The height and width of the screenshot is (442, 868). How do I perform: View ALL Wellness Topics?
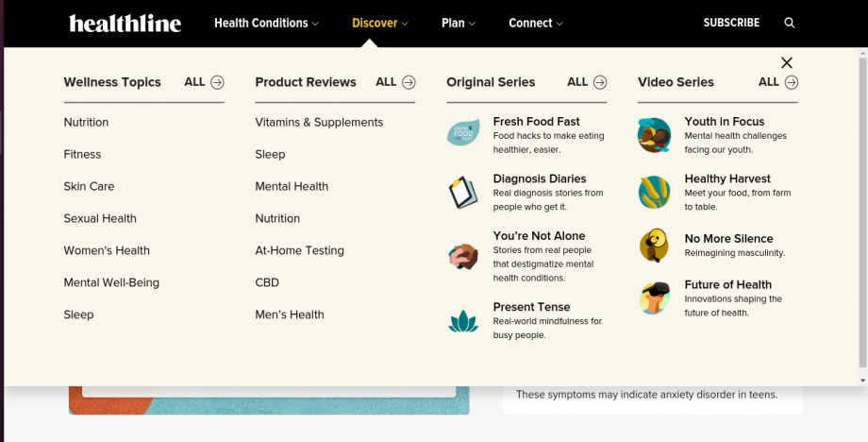point(205,82)
